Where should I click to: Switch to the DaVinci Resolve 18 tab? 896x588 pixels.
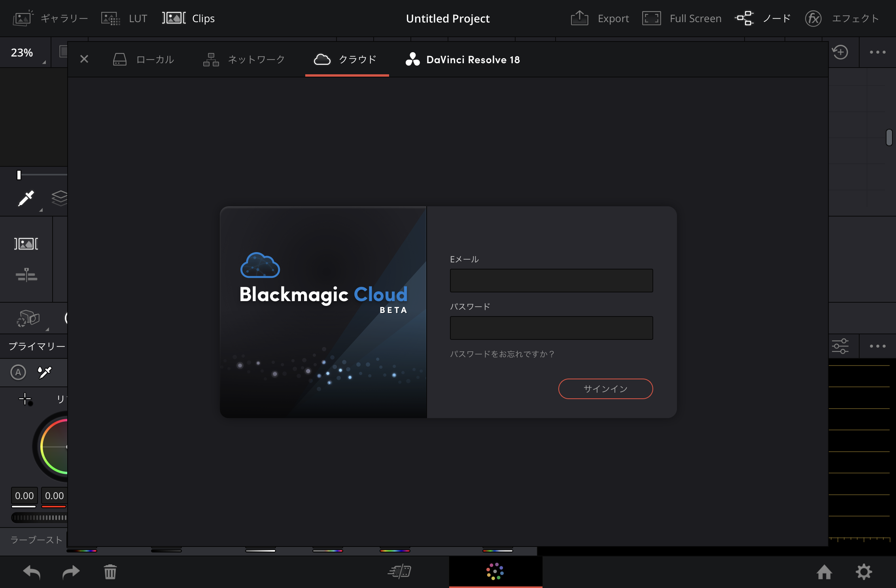462,59
